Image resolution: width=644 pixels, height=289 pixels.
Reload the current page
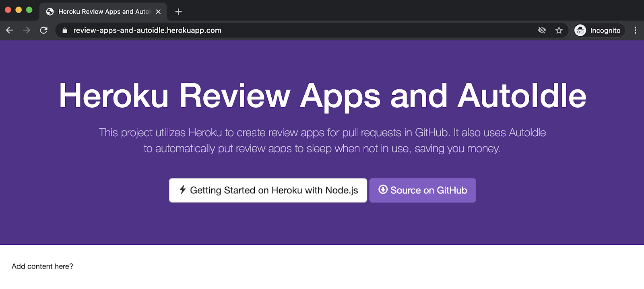point(44,30)
